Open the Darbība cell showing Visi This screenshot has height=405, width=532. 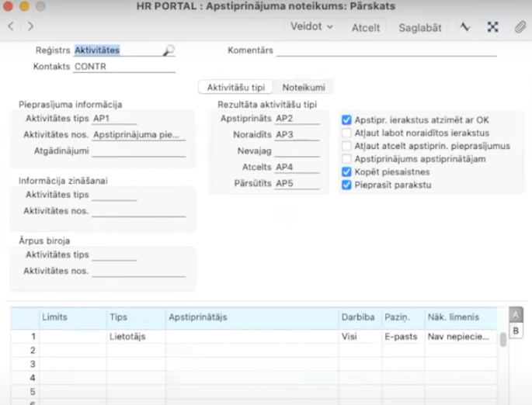tap(359, 337)
